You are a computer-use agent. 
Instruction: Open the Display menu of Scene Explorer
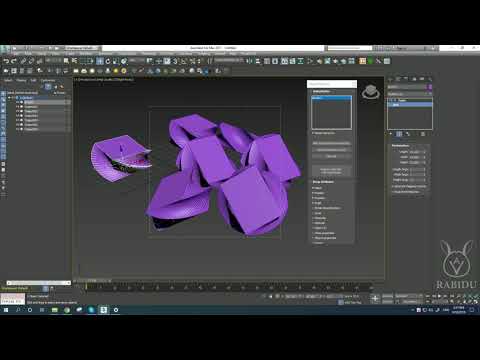21,80
